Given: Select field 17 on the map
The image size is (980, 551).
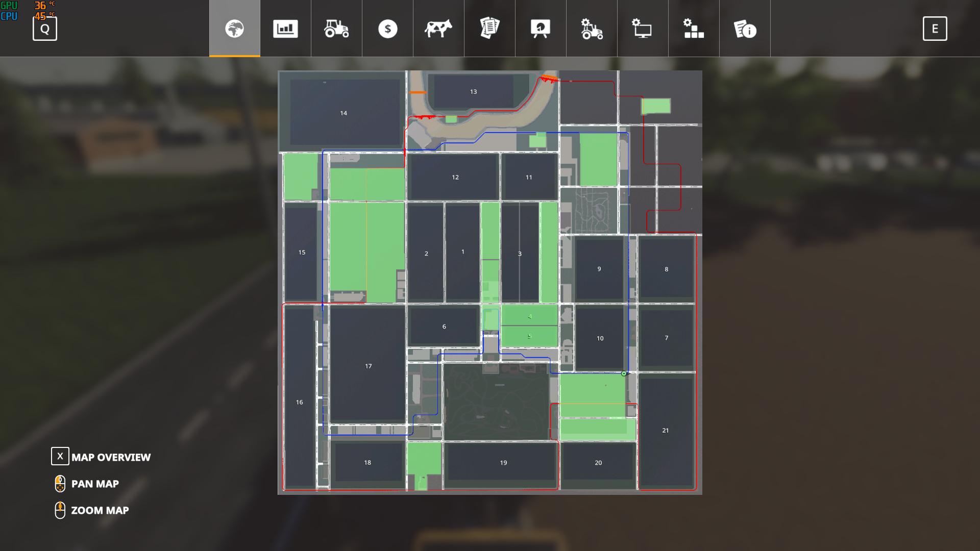Looking at the screenshot, I should tap(368, 366).
